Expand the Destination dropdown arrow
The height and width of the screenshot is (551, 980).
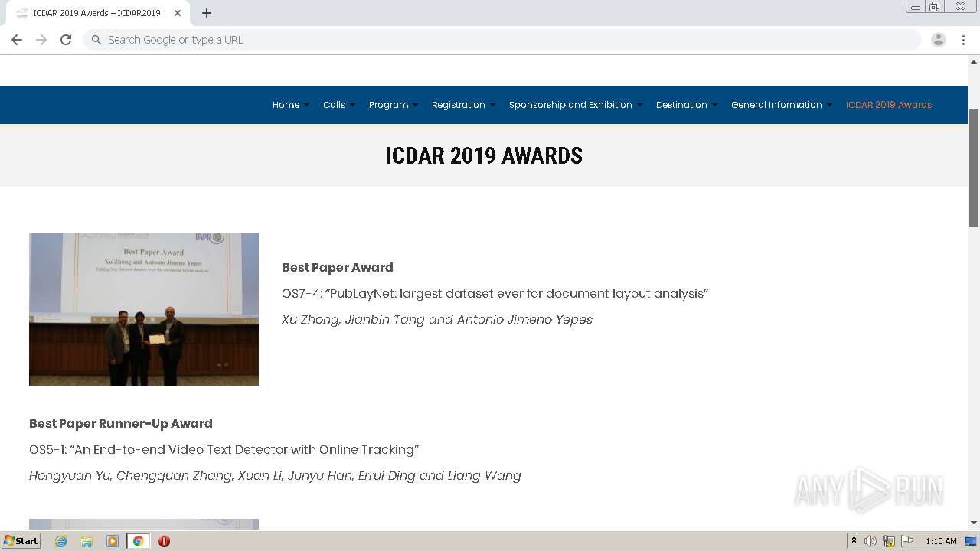tap(714, 106)
